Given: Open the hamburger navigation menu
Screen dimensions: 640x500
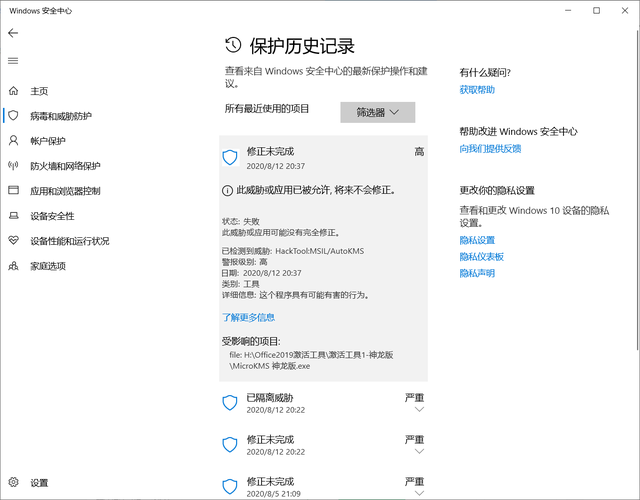Looking at the screenshot, I should click(13, 61).
